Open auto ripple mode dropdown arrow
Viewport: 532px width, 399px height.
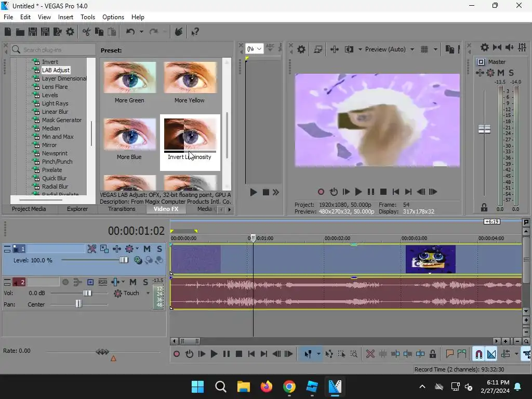tap(516, 354)
